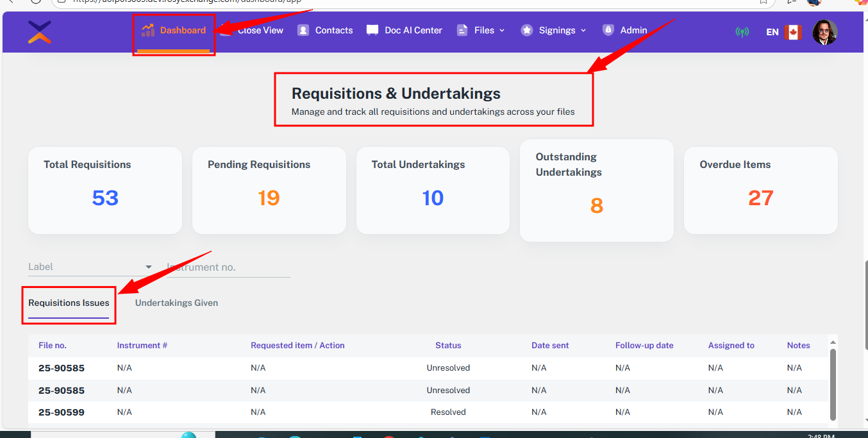Click the Files document icon
Image resolution: width=868 pixels, height=438 pixels.
click(x=462, y=30)
